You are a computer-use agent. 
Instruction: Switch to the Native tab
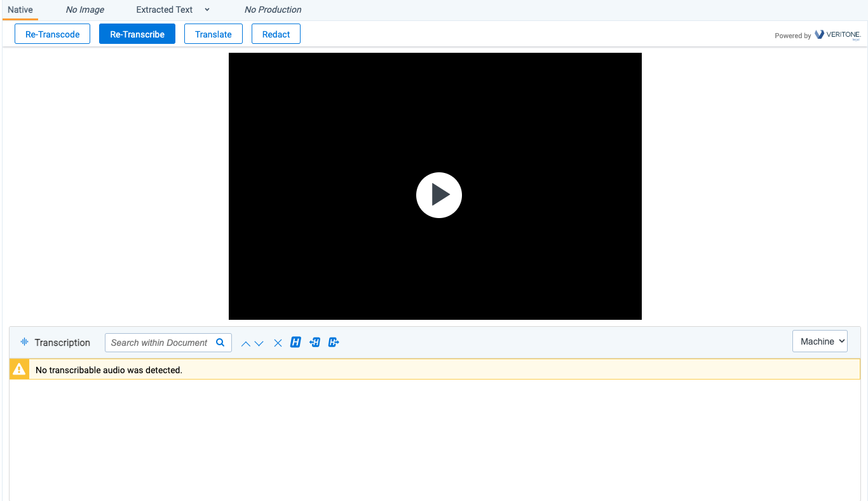(20, 10)
